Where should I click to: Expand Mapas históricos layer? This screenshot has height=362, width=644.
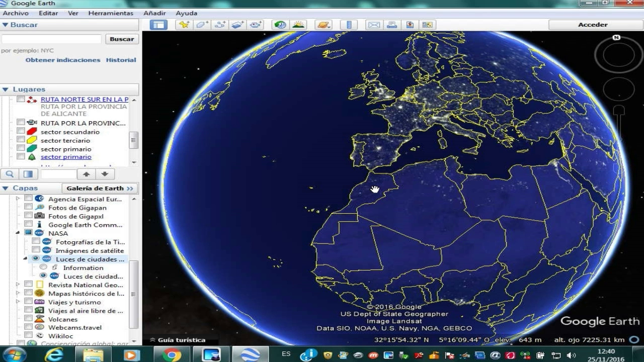click(x=18, y=293)
